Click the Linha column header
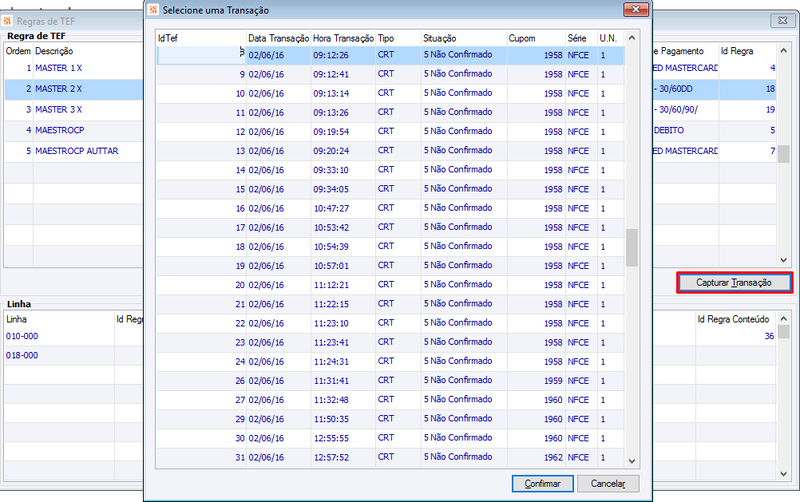Viewport: 800px width, 502px height. point(59,319)
